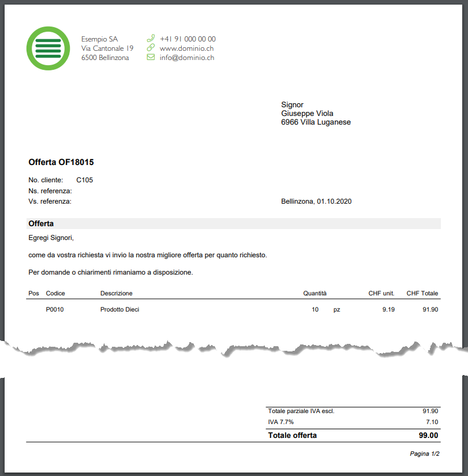Click the unit price 9.19

tap(388, 310)
